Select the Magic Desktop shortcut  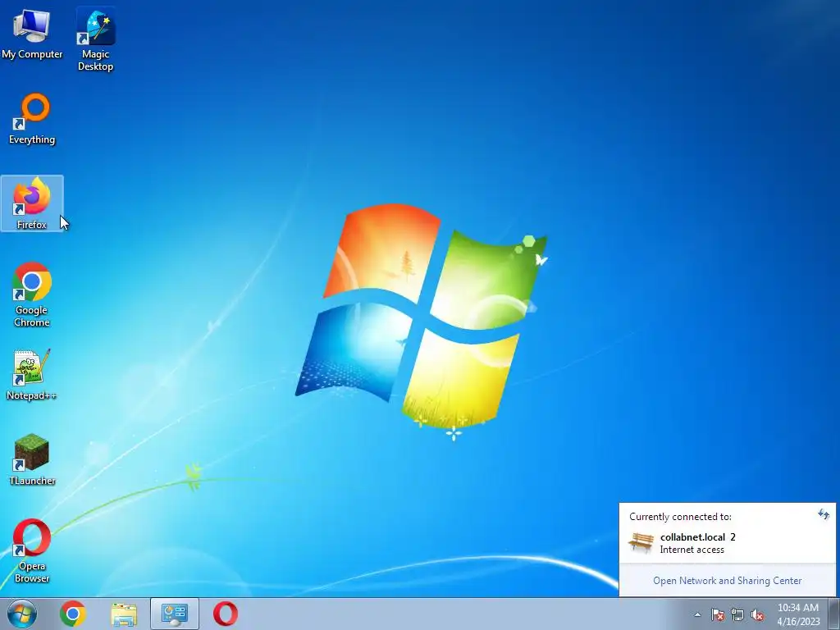[x=95, y=39]
